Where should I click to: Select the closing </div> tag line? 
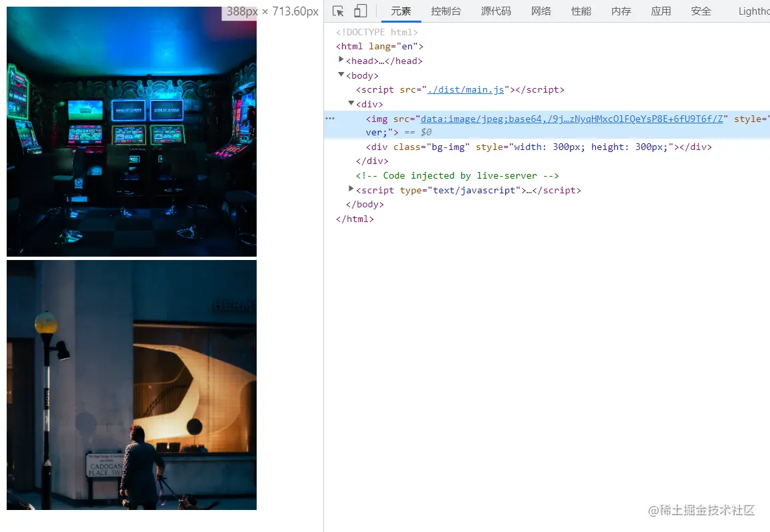pos(372,161)
